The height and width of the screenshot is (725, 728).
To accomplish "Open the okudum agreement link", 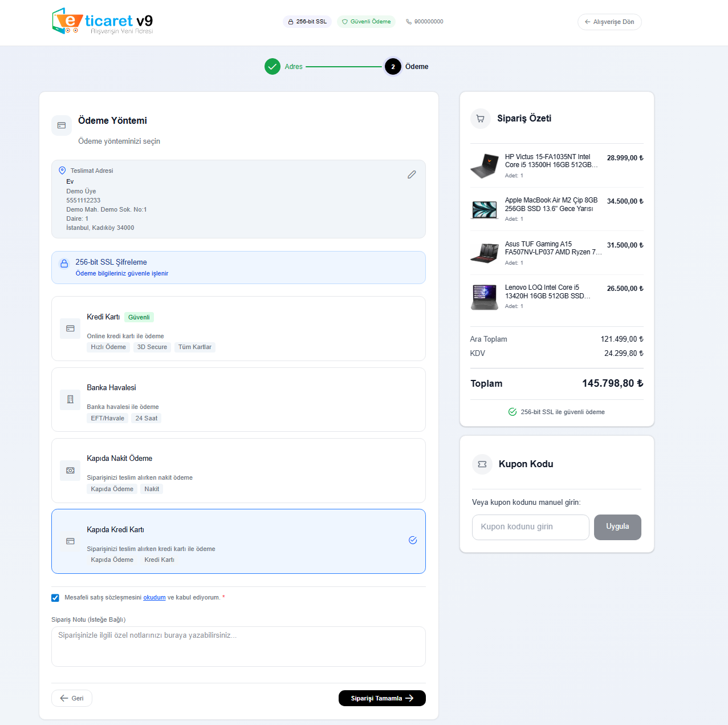I will click(x=154, y=598).
